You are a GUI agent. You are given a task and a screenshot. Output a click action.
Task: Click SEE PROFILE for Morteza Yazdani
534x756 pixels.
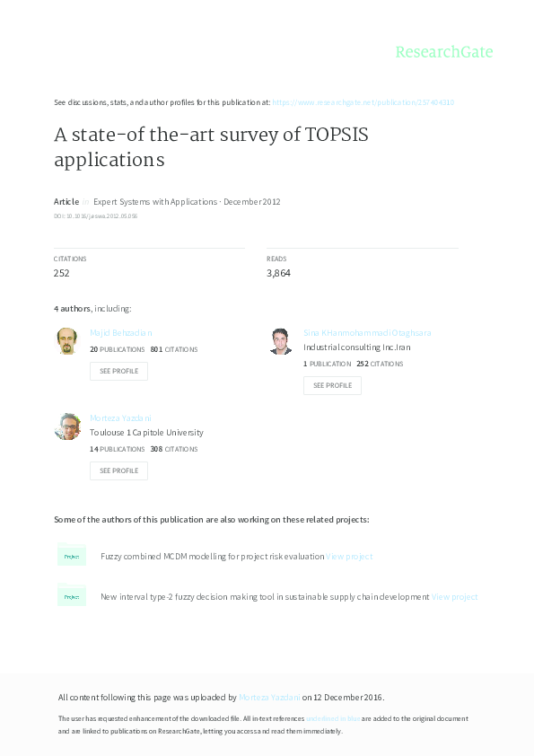118,470
